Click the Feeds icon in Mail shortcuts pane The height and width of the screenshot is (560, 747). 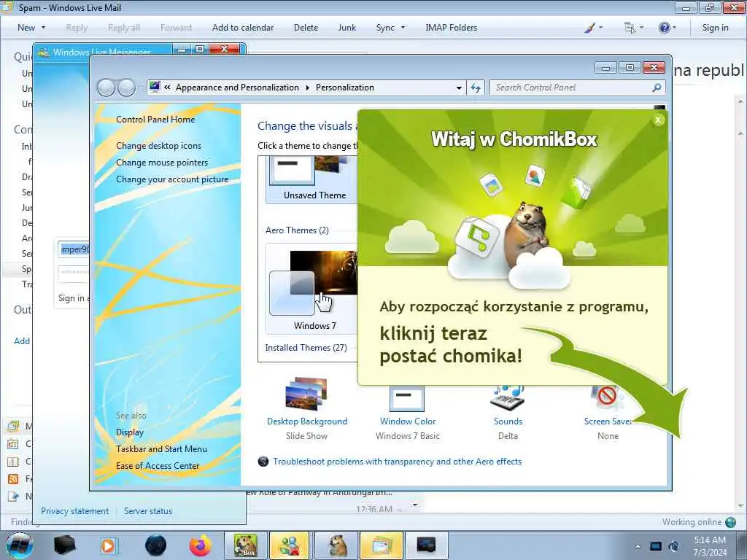point(13,478)
